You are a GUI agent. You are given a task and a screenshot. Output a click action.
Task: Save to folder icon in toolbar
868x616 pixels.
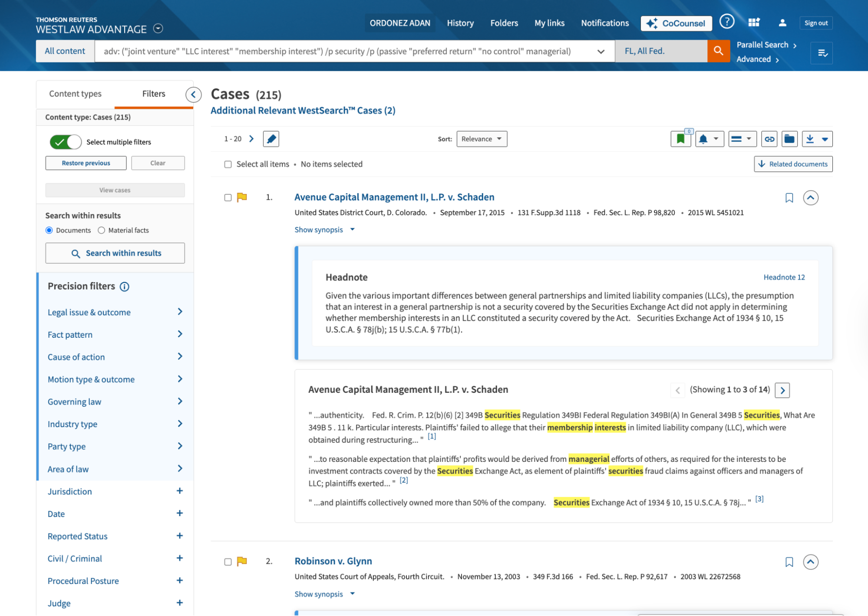(789, 139)
